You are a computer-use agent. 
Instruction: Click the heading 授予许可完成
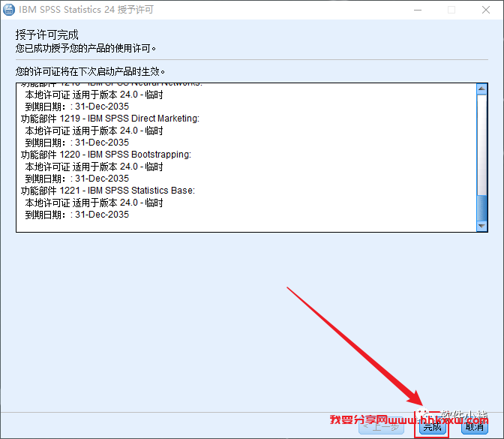point(47,35)
